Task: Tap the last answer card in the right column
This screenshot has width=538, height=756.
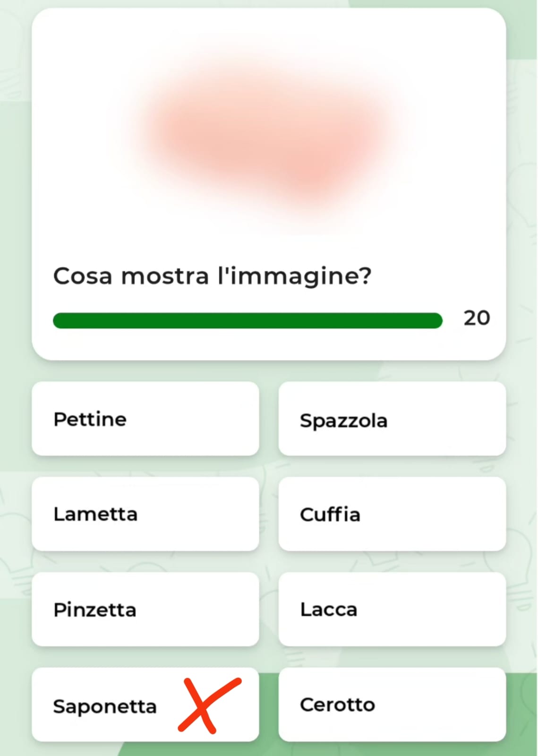Action: [x=392, y=704]
